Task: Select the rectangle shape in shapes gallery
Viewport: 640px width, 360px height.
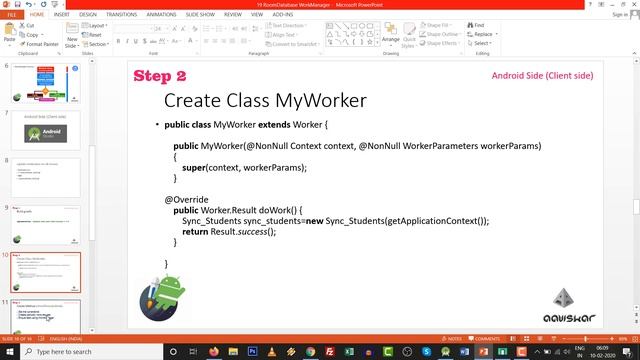Action: pos(354,26)
